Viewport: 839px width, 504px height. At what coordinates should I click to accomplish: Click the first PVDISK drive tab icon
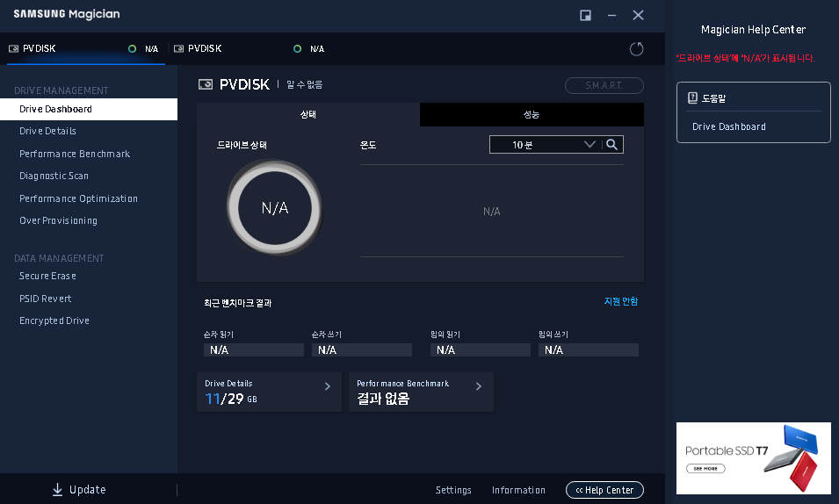(x=13, y=48)
